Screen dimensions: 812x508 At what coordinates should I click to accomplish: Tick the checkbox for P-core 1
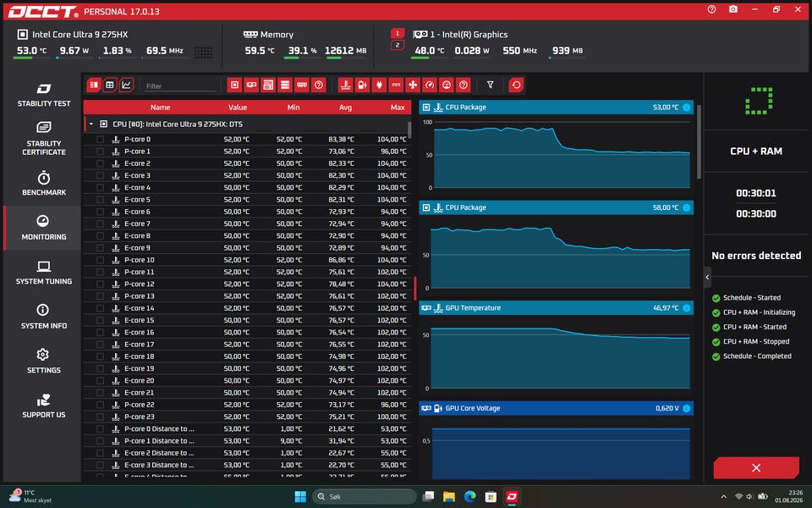coord(101,152)
